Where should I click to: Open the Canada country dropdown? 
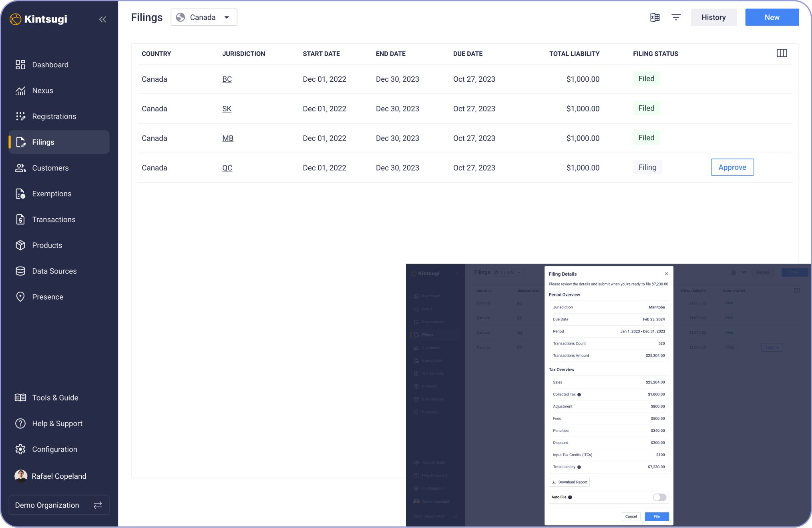[x=204, y=18]
